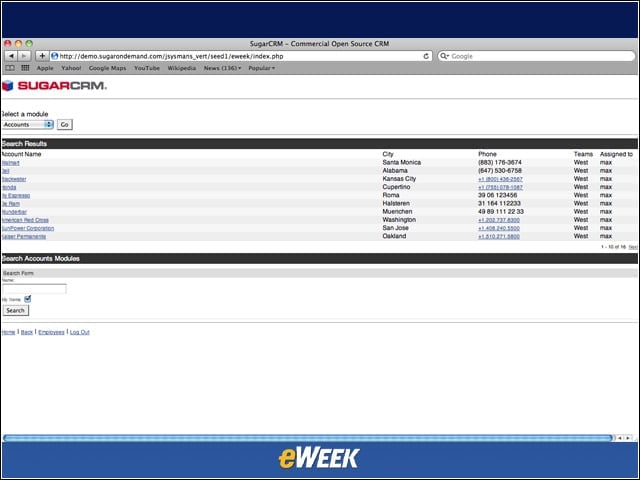Click the Search button
The height and width of the screenshot is (480, 640).
pos(16,310)
